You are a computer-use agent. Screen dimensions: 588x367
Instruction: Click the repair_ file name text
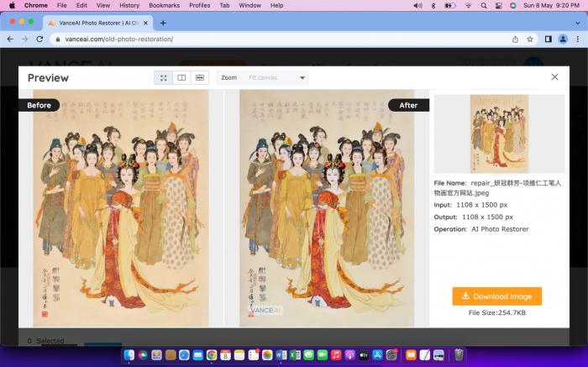497,188
